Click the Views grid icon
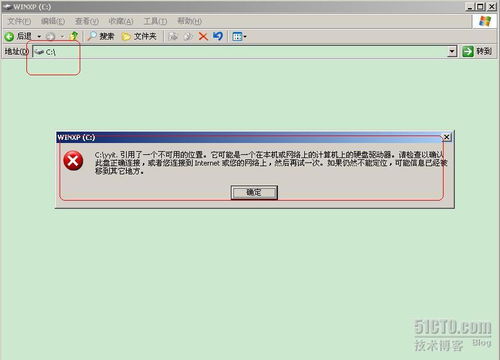Screen dimensions: 500x360 [237, 36]
